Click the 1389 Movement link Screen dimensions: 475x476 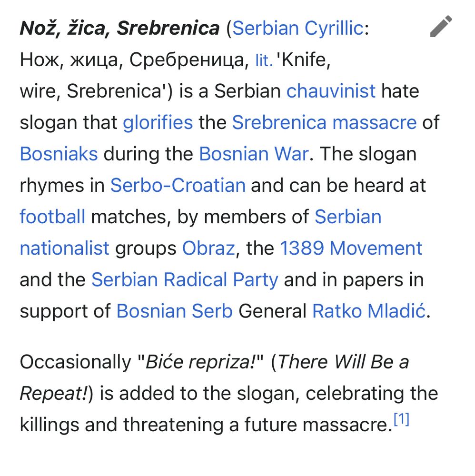[x=350, y=248]
